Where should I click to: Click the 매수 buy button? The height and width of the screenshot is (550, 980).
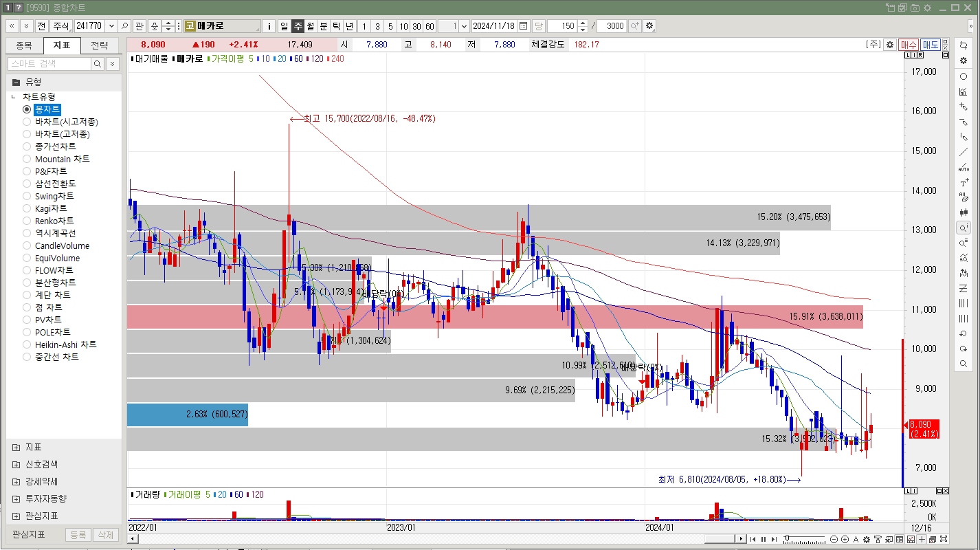909,45
